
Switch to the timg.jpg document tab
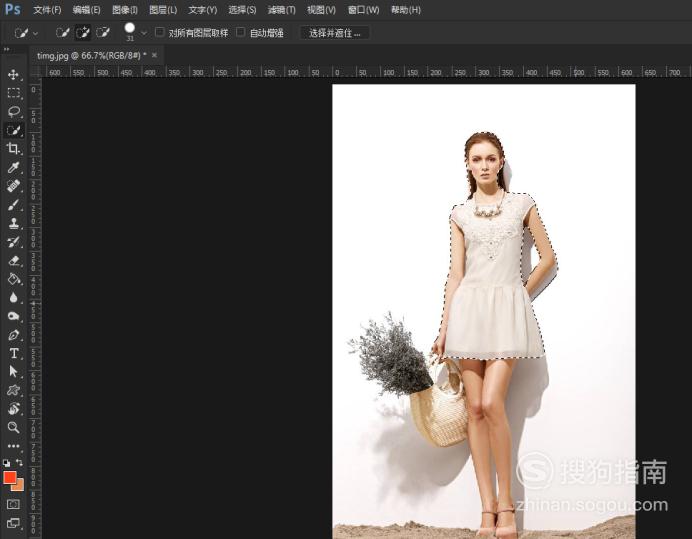coord(91,56)
